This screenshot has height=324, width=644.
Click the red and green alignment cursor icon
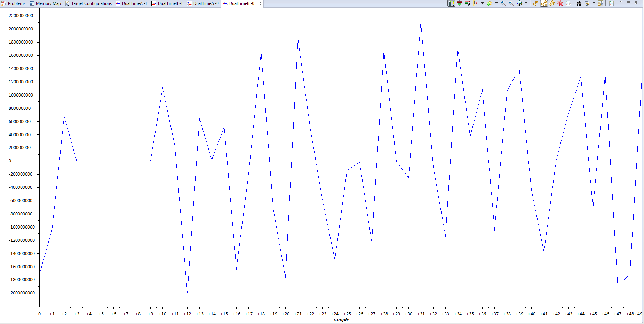(459, 3)
